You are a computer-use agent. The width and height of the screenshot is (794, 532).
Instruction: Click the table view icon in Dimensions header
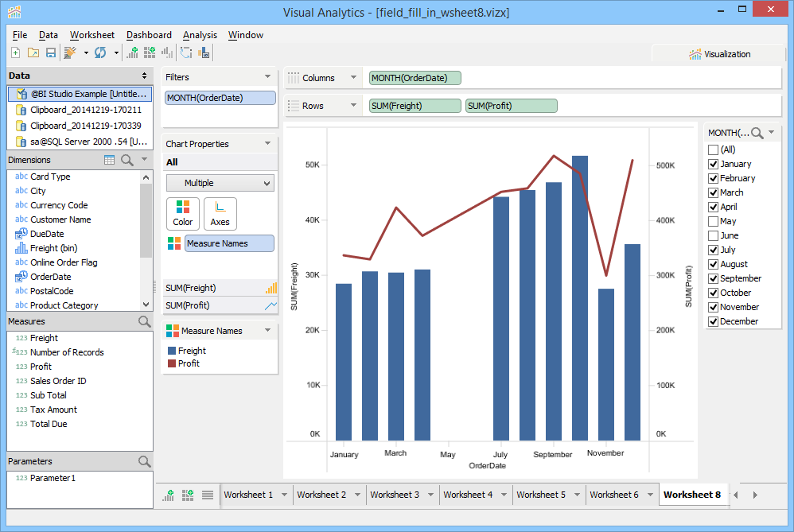point(109,160)
